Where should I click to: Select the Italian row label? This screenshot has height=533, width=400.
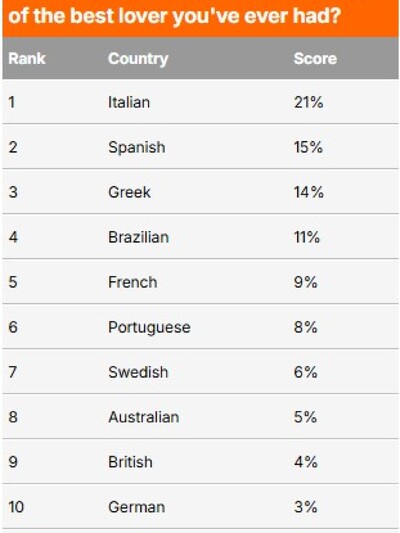click(x=129, y=102)
